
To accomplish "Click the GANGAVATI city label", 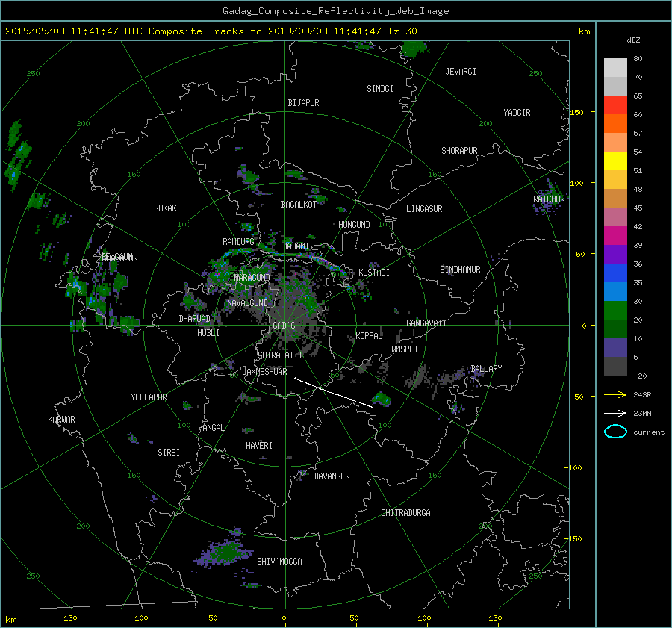I will pos(426,323).
